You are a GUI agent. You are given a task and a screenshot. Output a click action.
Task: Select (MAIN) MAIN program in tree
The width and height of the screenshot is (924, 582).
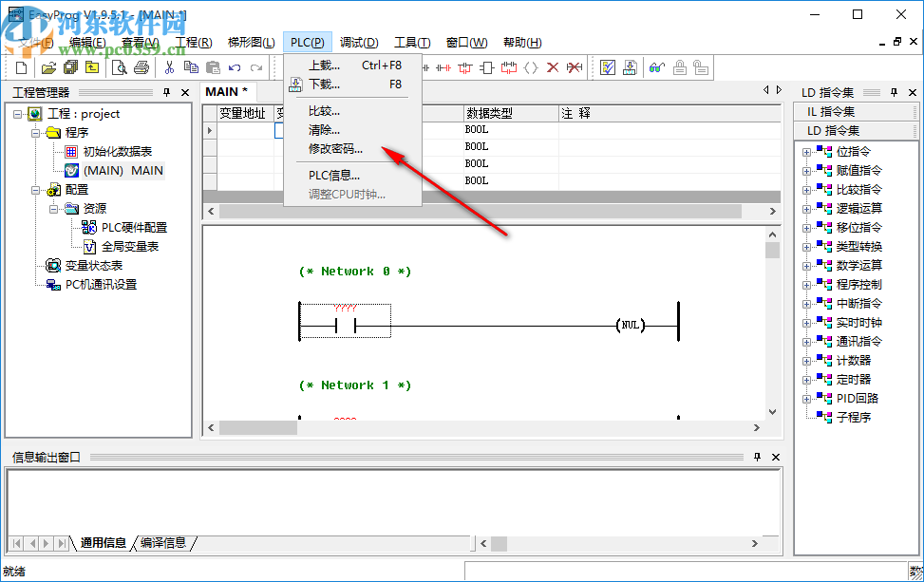coord(123,170)
